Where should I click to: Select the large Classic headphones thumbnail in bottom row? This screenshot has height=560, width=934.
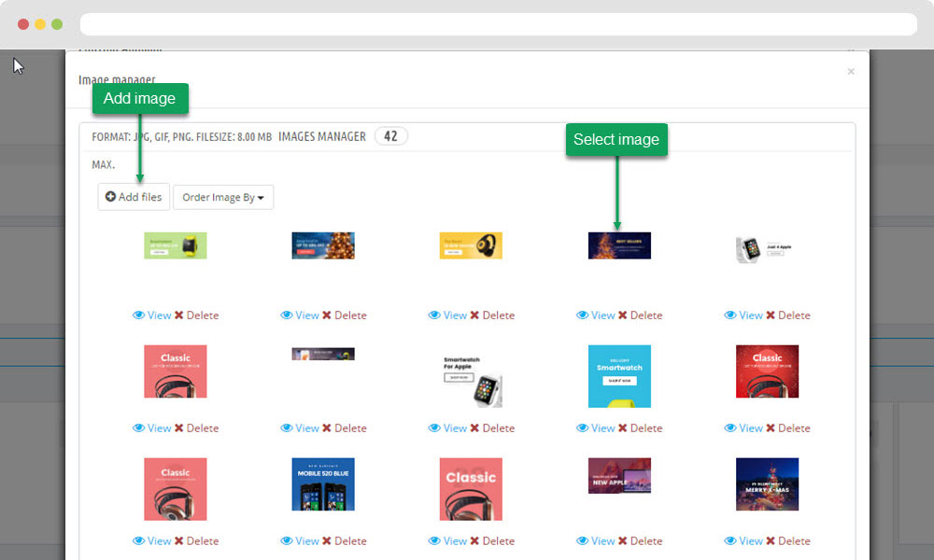pos(471,488)
